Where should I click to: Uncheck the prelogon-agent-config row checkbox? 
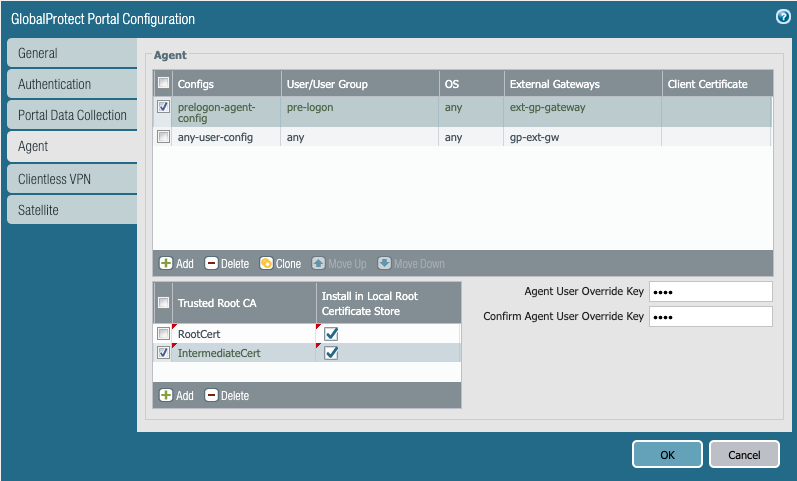[x=163, y=106]
